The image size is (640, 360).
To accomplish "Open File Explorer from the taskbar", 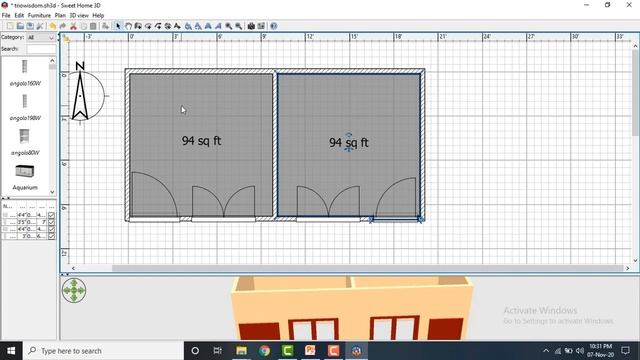I will (241, 351).
